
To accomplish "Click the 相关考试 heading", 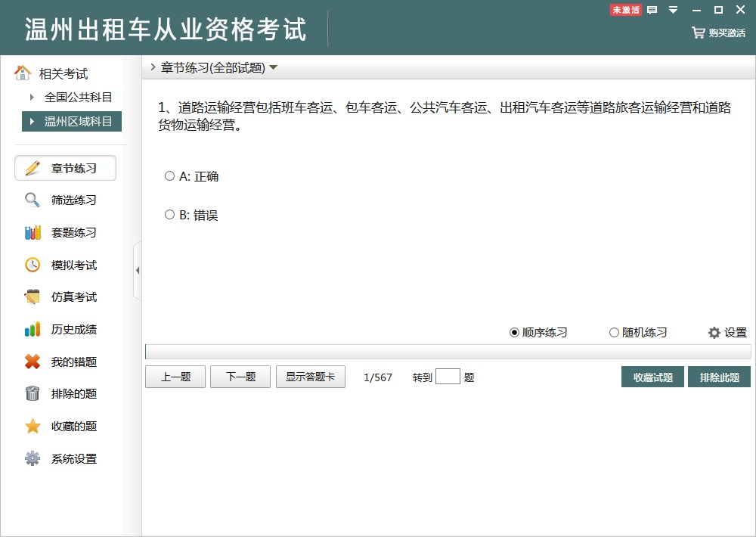I will (x=64, y=73).
